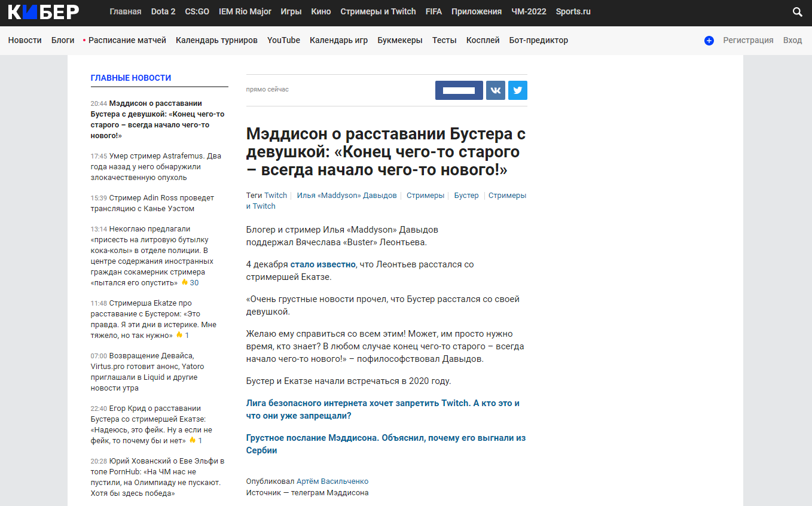
Task: Open the Главная menu item
Action: 126,11
